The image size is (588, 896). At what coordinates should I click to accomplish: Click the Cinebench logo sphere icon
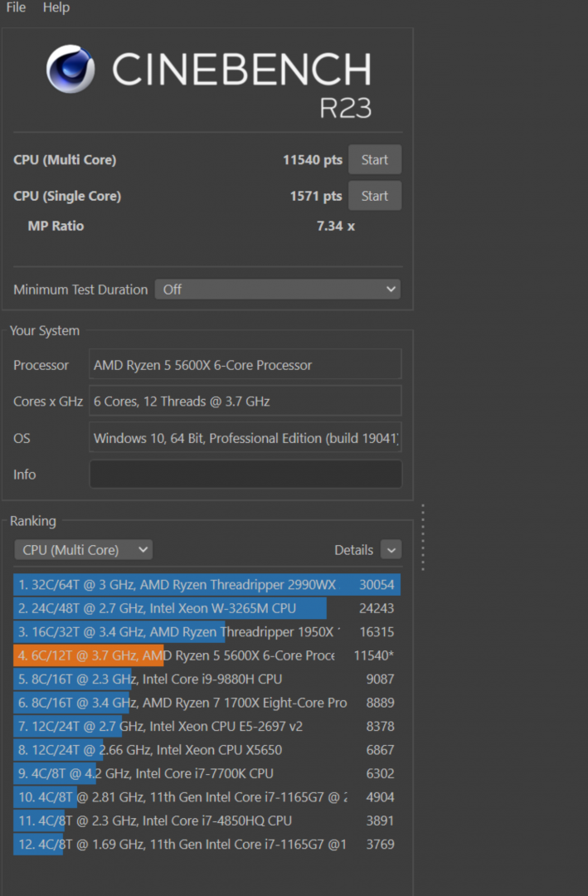click(70, 69)
